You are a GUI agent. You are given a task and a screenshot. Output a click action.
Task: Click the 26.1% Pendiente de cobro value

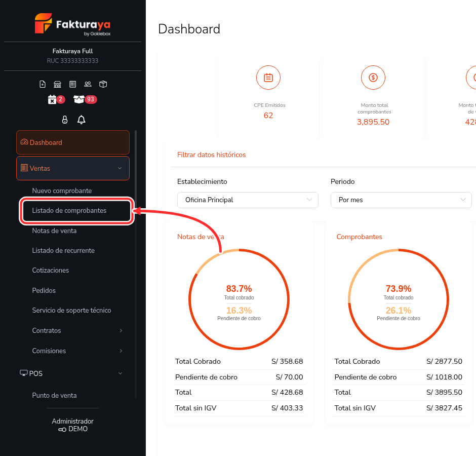point(399,311)
